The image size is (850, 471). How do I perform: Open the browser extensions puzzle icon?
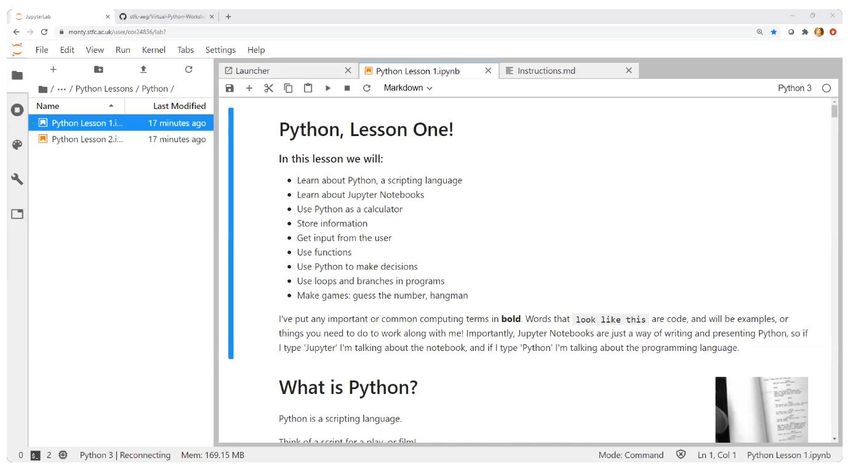click(804, 32)
